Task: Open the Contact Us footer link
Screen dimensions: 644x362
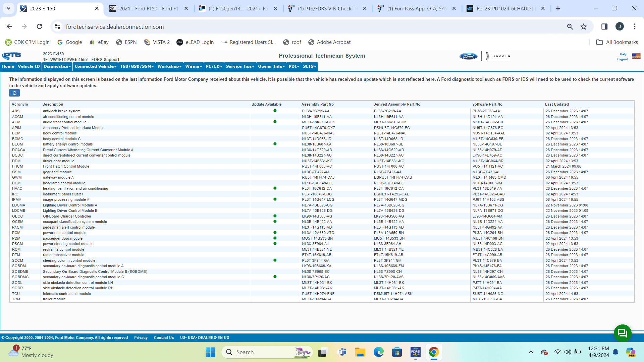Action: pyautogui.click(x=164, y=338)
